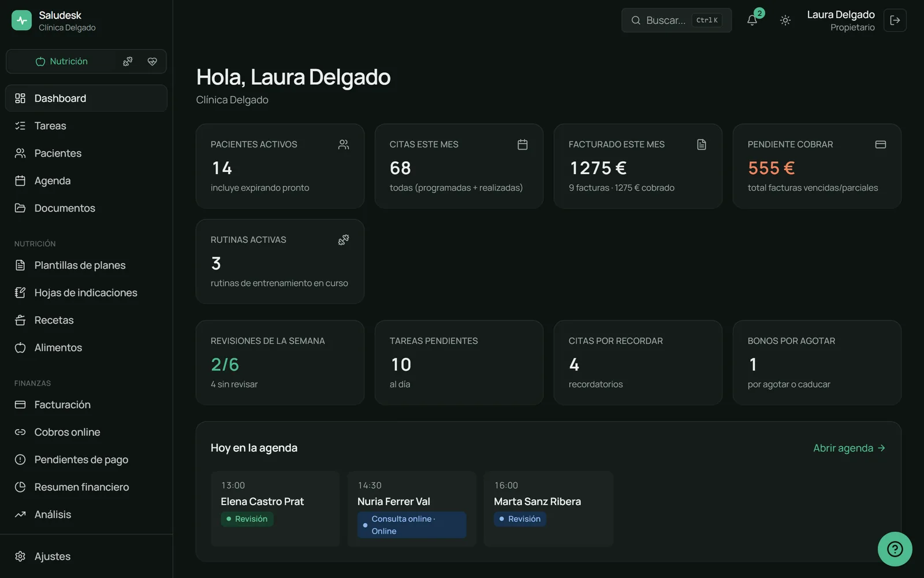Click the Consulta online badge
Screen dimensions: 924x578
pos(412,525)
